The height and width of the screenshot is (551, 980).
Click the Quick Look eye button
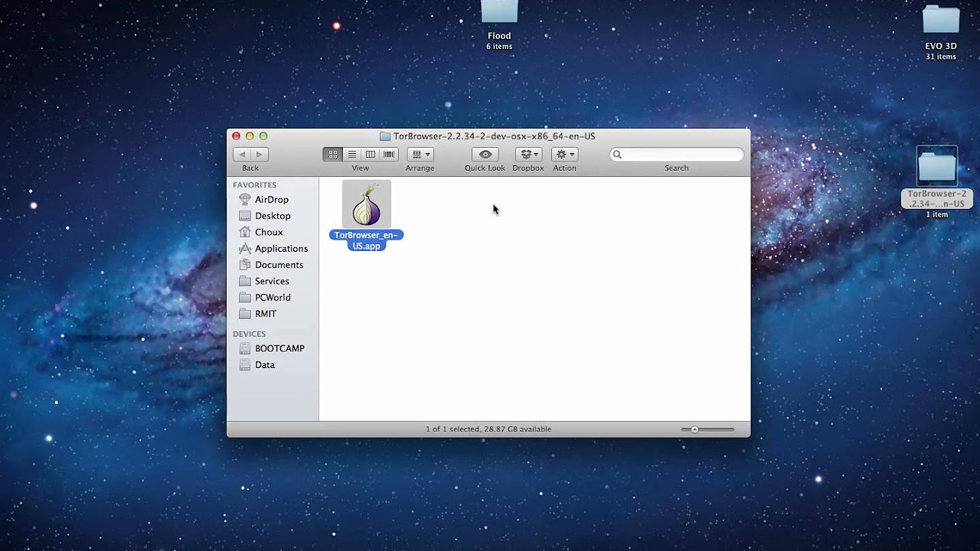[485, 155]
